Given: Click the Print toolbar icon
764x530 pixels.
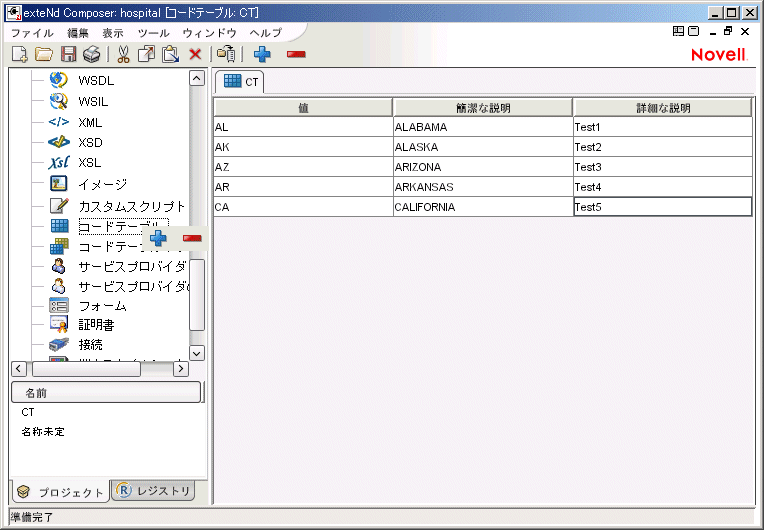Looking at the screenshot, I should tap(92, 54).
